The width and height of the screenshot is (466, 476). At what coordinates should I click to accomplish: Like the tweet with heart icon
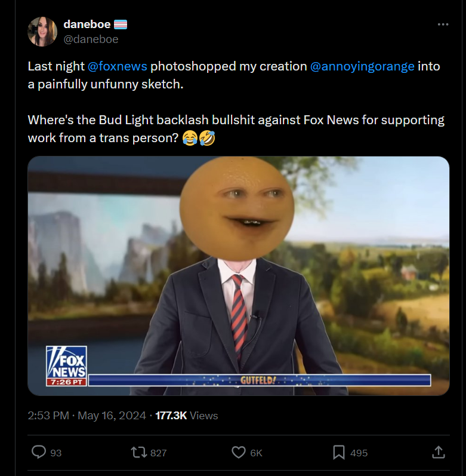coord(239,452)
